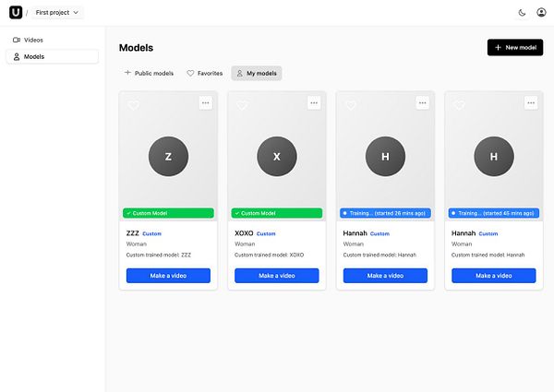The width and height of the screenshot is (554, 392).
Task: Toggle dark mode with moon icon
Action: point(522,13)
